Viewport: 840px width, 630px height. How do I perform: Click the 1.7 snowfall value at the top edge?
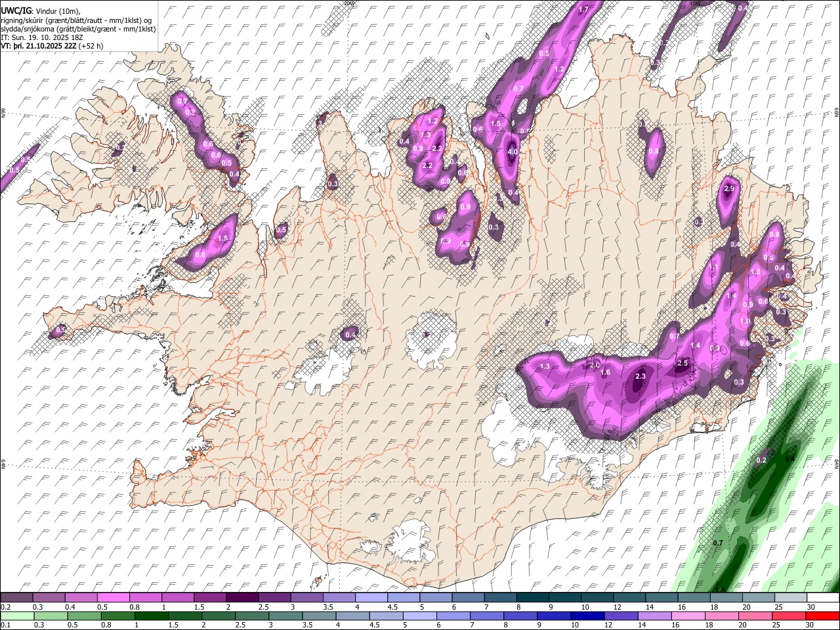[583, 9]
